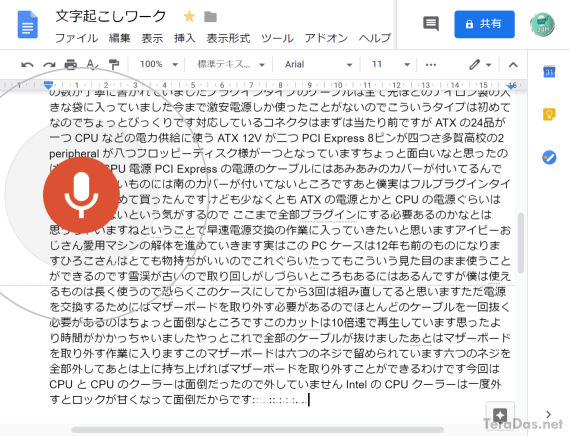The image size is (570, 436).
Task: Run spell check icon
Action: pos(92,65)
